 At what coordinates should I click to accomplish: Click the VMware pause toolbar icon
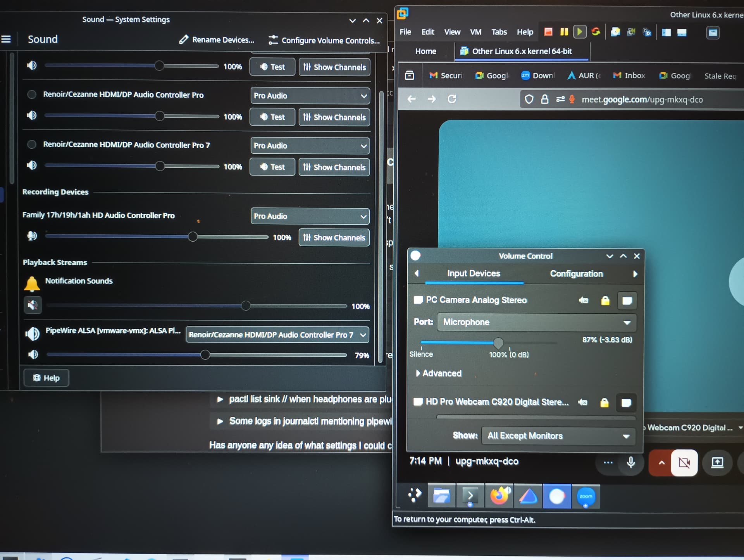(x=564, y=32)
